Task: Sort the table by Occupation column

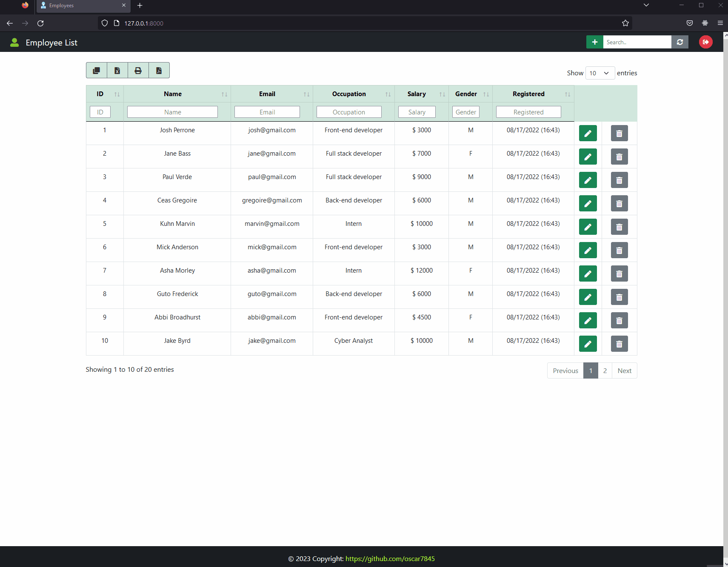Action: coord(354,94)
